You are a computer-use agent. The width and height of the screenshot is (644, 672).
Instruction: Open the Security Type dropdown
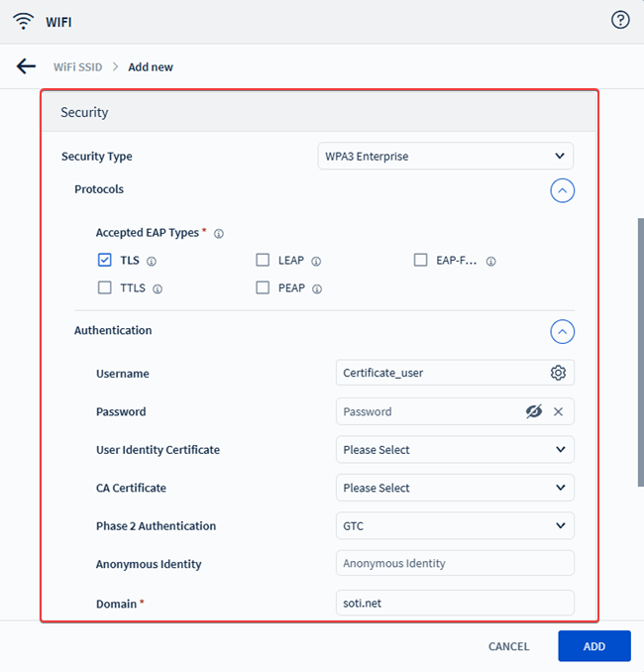coord(445,156)
